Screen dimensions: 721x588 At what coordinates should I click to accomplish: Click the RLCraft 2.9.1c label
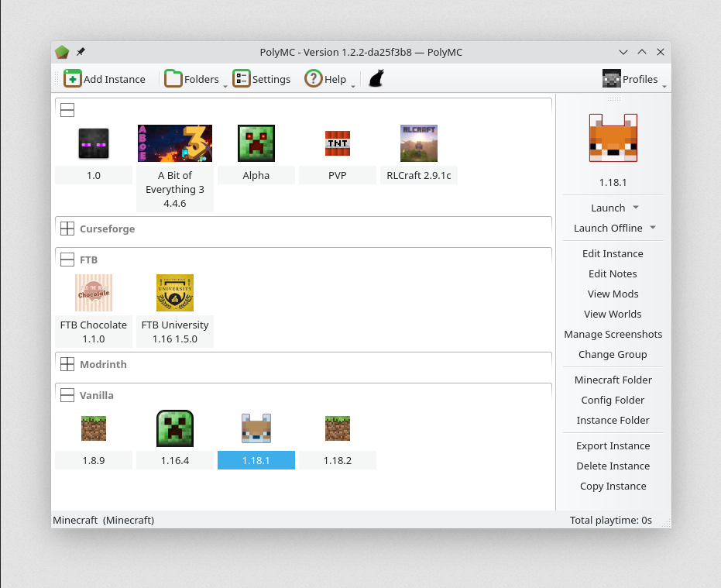point(419,175)
